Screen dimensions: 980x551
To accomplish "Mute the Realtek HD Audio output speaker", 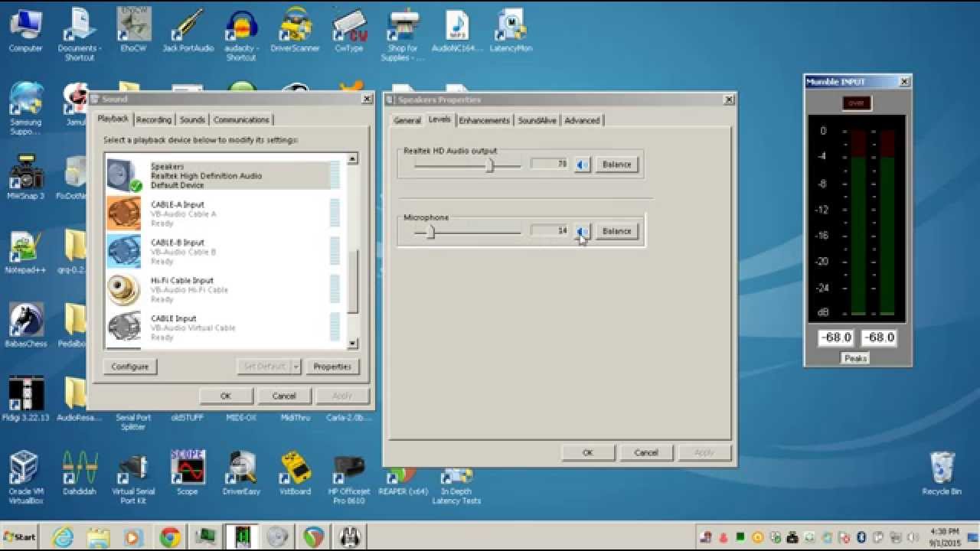I will point(583,165).
